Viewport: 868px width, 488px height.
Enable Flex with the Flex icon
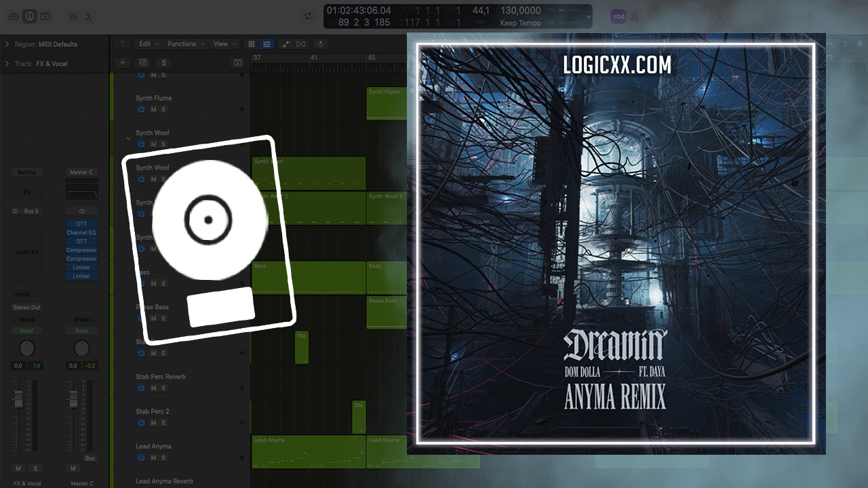tap(300, 44)
